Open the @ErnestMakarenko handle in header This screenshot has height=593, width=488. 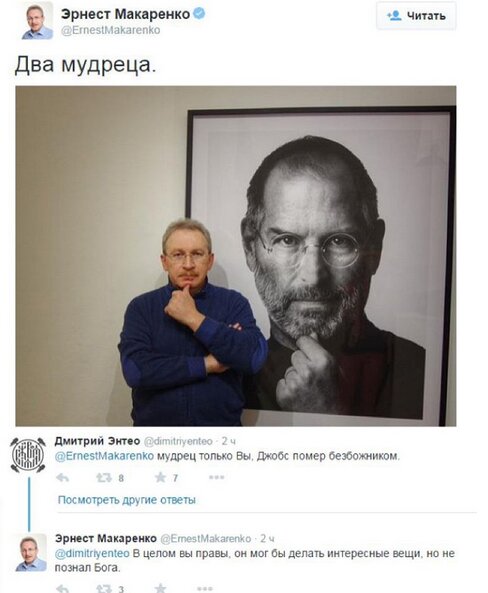click(x=110, y=30)
